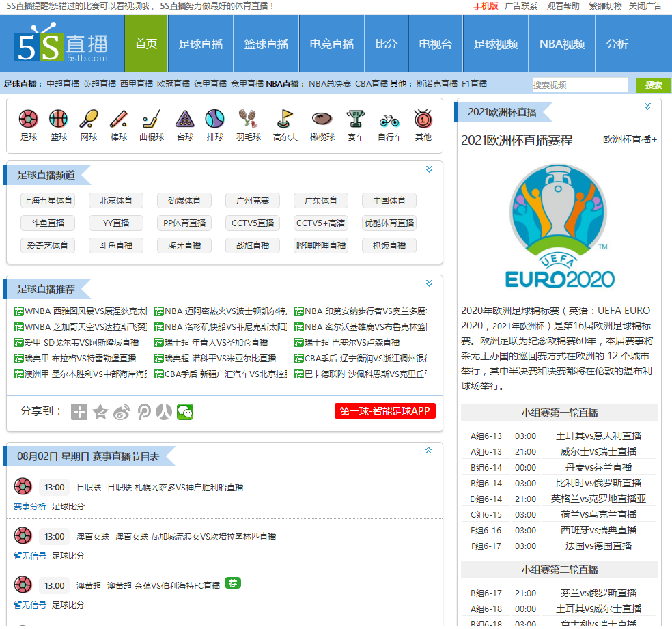
Task: Open the 比分 navigation tab
Action: 386,44
